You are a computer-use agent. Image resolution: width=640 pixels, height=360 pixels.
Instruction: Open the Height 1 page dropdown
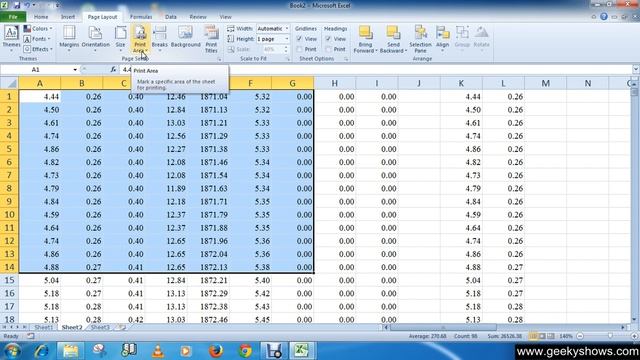pyautogui.click(x=287, y=39)
